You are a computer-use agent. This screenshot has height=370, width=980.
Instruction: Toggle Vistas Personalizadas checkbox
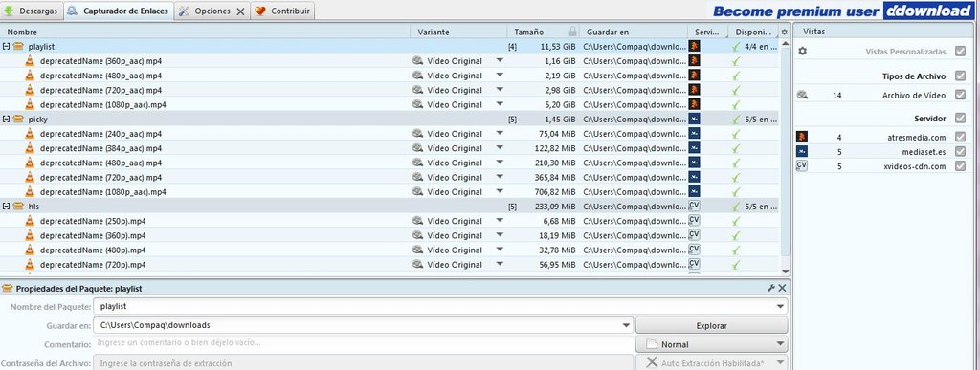(960, 52)
